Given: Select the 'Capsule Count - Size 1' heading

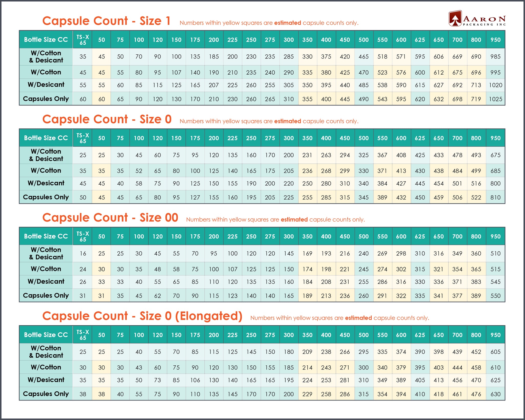Looking at the screenshot, I should tap(106, 21).
